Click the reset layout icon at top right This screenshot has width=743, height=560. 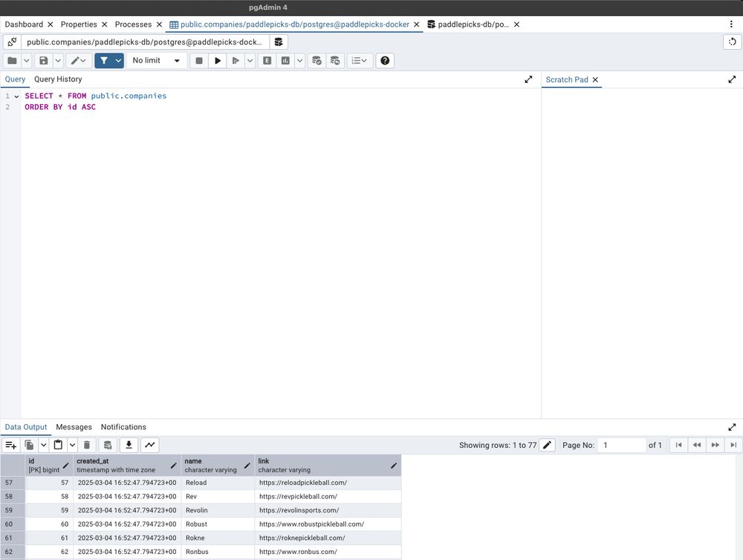click(732, 42)
